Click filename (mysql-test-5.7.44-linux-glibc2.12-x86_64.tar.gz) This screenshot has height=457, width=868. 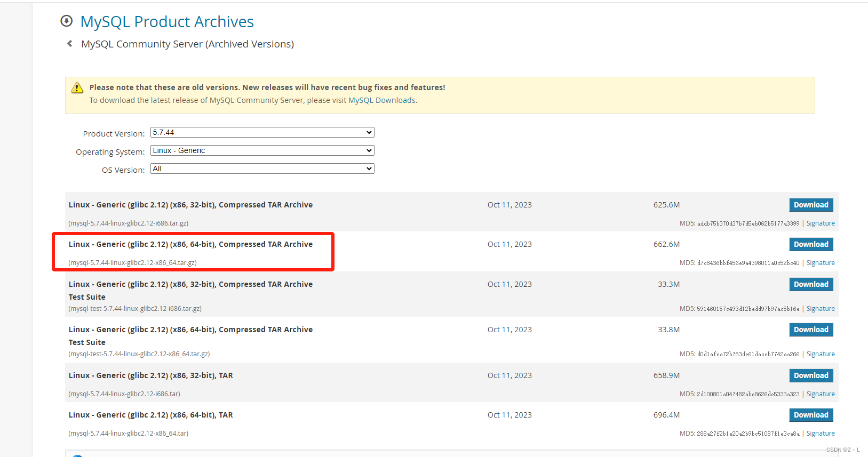(x=139, y=354)
